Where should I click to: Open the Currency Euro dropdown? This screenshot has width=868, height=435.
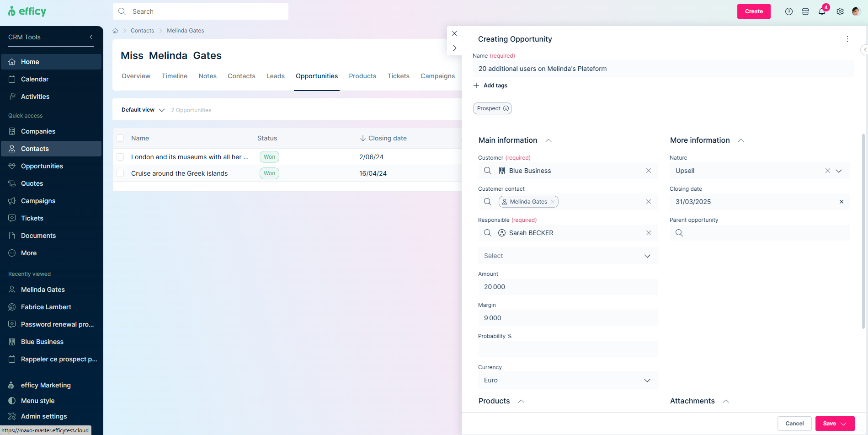(x=568, y=380)
